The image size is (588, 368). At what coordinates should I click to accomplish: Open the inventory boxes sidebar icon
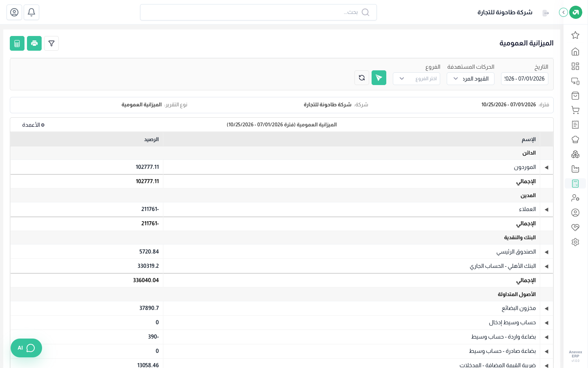pos(575,154)
